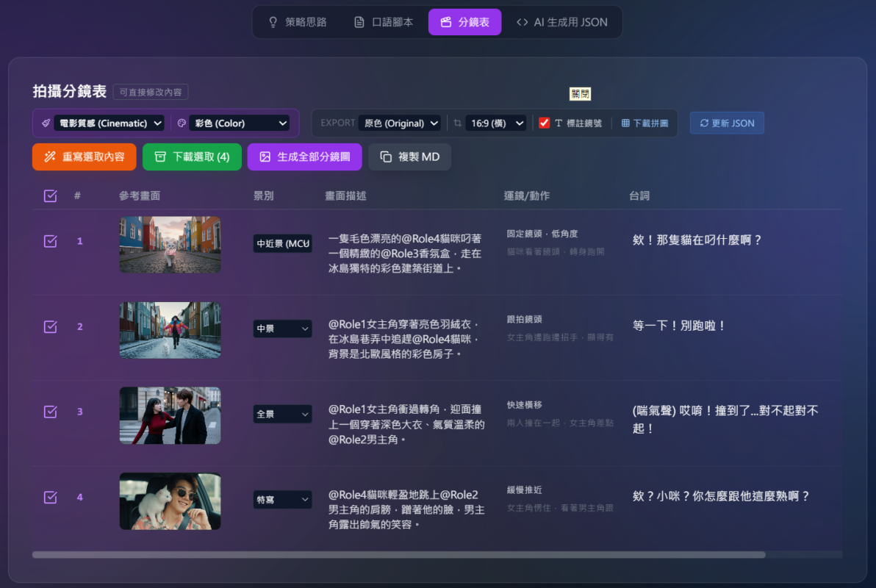This screenshot has width=876, height=588.
Task: Click the brush icon beside 電影質感 (Cinematic)
Action: click(x=46, y=123)
